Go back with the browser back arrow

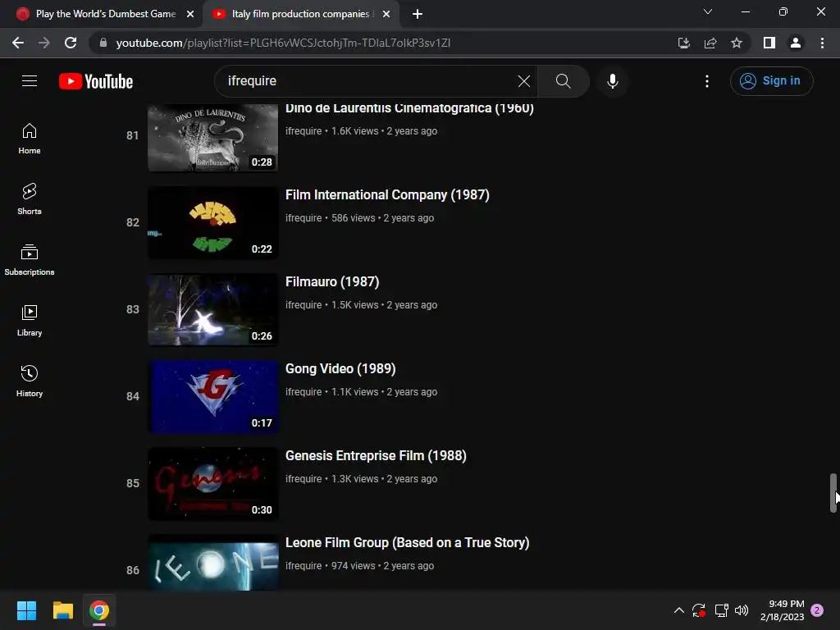click(18, 43)
